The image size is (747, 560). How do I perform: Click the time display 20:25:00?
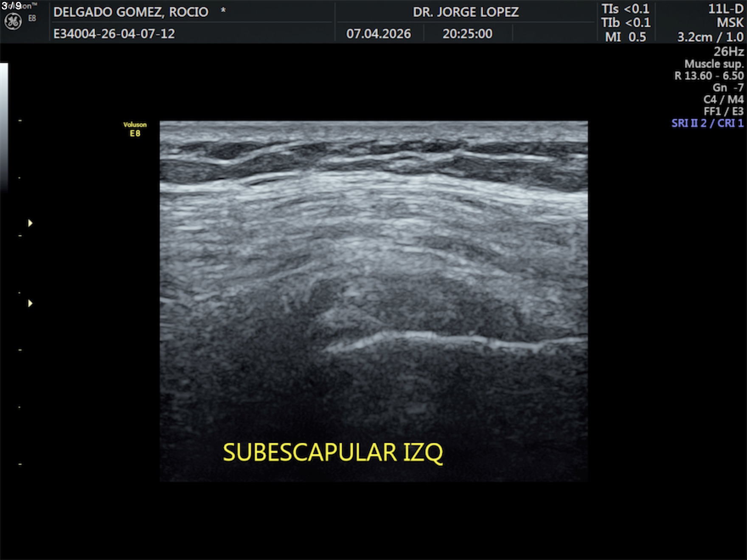[467, 34]
